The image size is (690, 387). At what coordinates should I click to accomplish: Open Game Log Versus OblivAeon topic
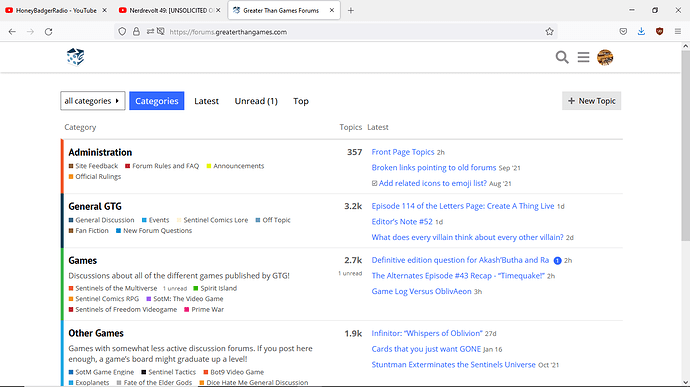pos(421,291)
